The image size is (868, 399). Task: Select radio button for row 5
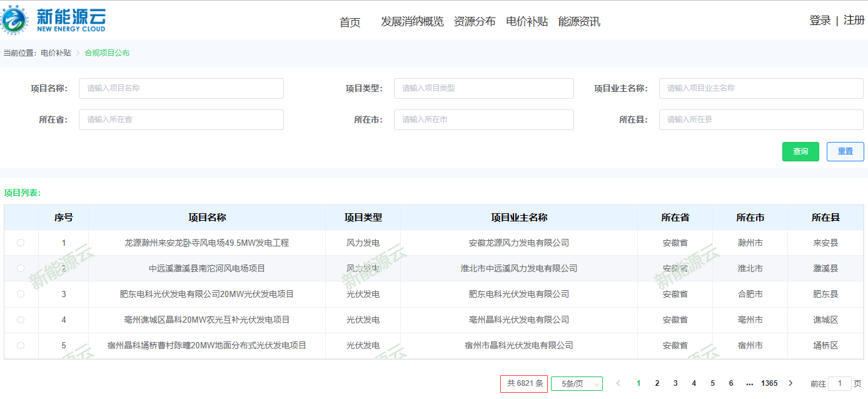tap(21, 345)
